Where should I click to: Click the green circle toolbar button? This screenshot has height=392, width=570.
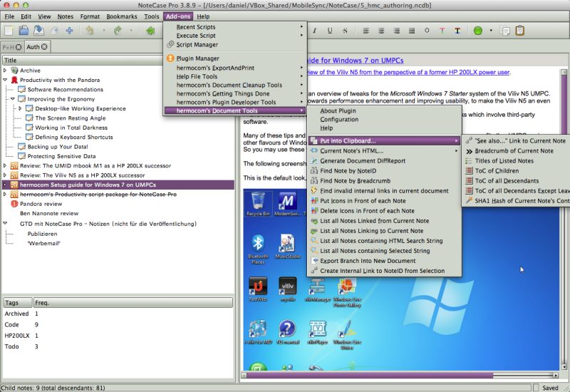[x=477, y=31]
